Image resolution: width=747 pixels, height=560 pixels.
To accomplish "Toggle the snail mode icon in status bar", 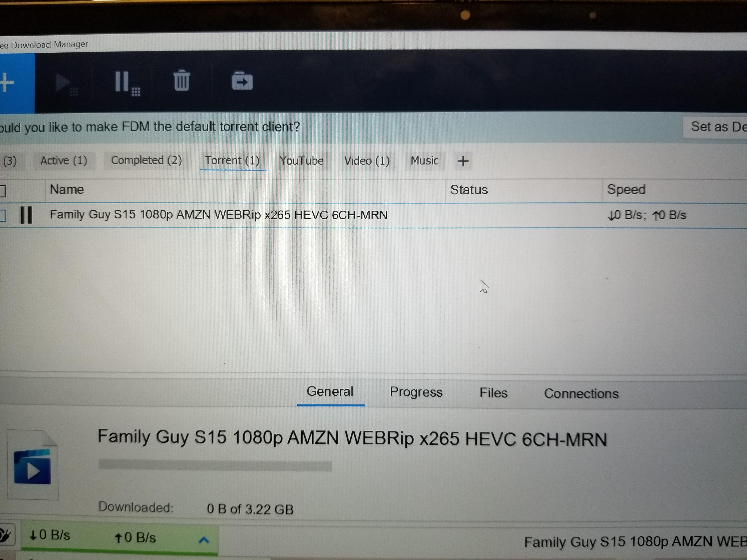I will pyautogui.click(x=6, y=535).
